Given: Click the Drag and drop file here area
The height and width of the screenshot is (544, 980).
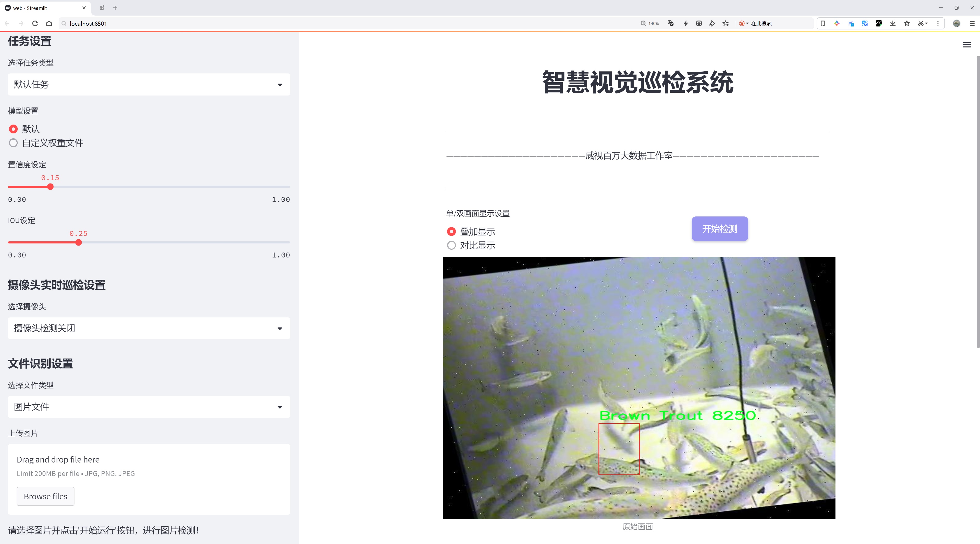Looking at the screenshot, I should coord(149,479).
